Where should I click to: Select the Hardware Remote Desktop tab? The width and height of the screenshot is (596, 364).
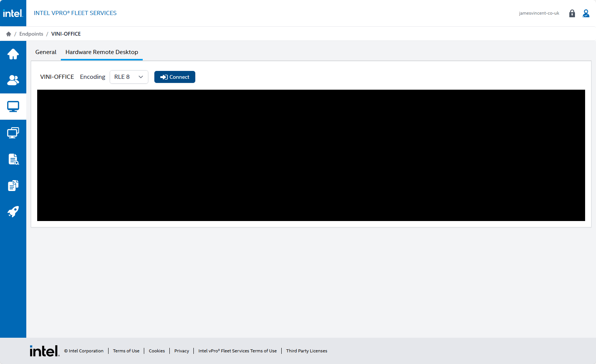click(x=102, y=52)
